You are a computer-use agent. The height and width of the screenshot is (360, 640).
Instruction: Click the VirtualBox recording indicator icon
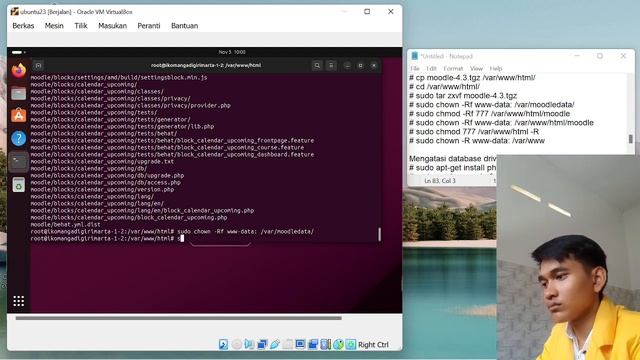313,344
